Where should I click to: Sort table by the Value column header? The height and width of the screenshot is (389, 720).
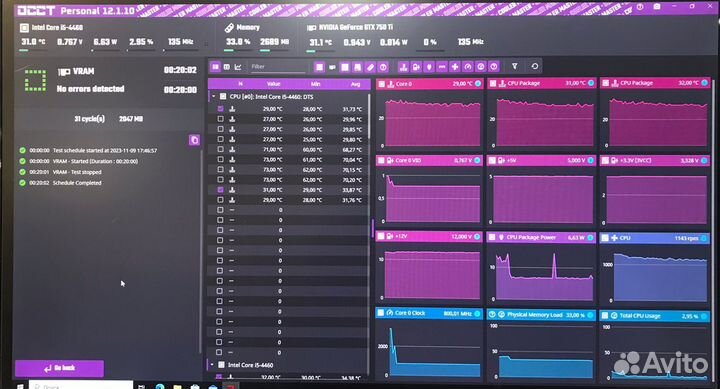273,84
